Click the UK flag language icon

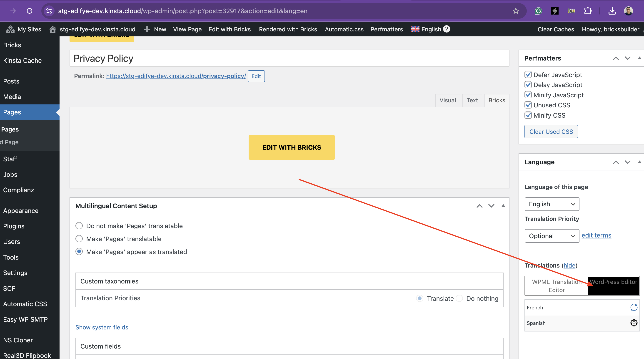[x=415, y=29]
